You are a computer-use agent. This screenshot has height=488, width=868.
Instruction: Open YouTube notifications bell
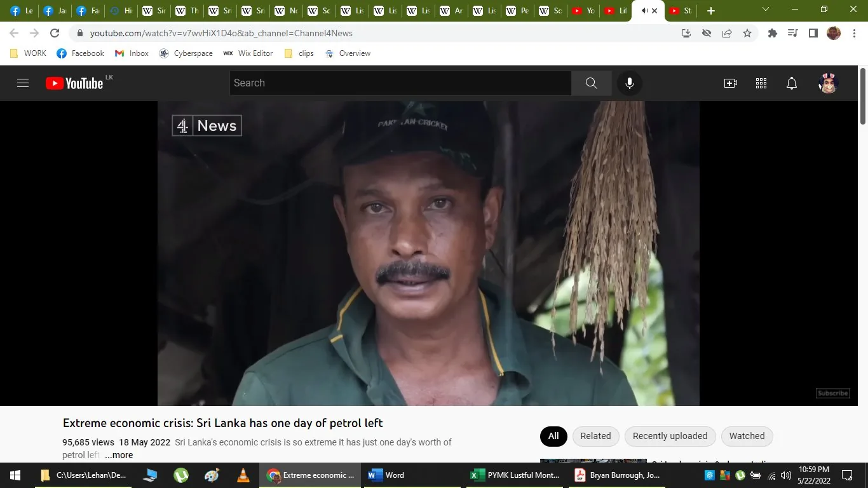click(x=790, y=83)
